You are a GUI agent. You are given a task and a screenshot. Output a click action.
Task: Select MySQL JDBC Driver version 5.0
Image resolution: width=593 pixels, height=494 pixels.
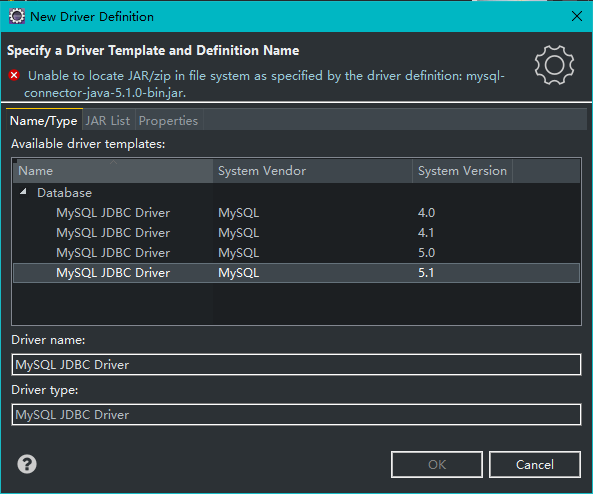point(296,253)
